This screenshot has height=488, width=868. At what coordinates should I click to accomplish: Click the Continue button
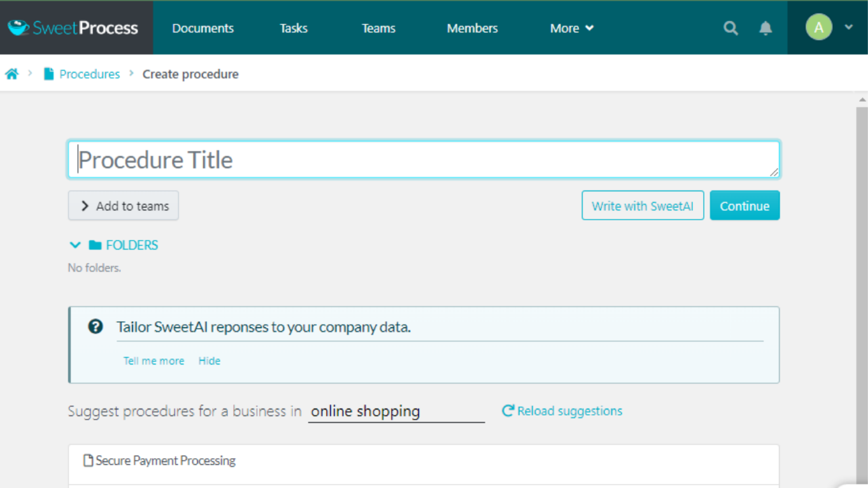pos(745,205)
